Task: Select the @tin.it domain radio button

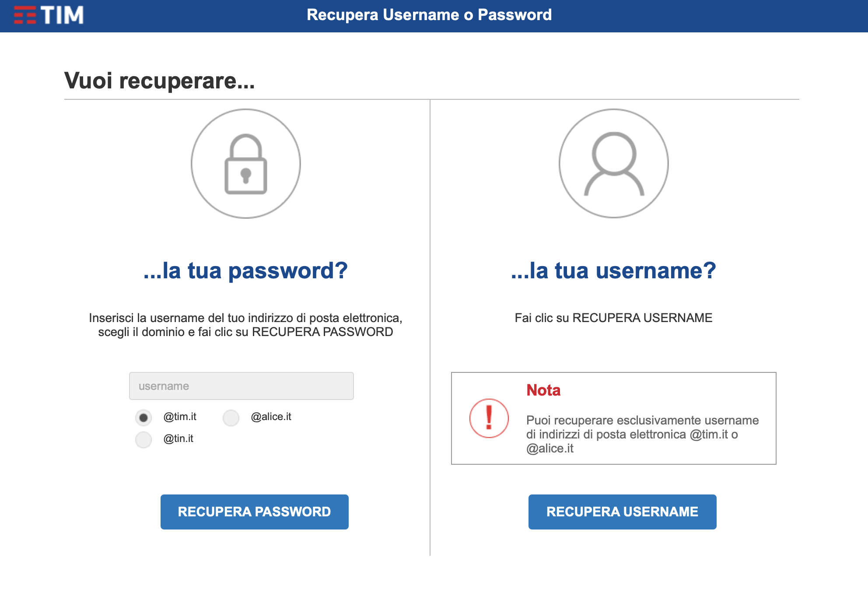Action: point(143,439)
